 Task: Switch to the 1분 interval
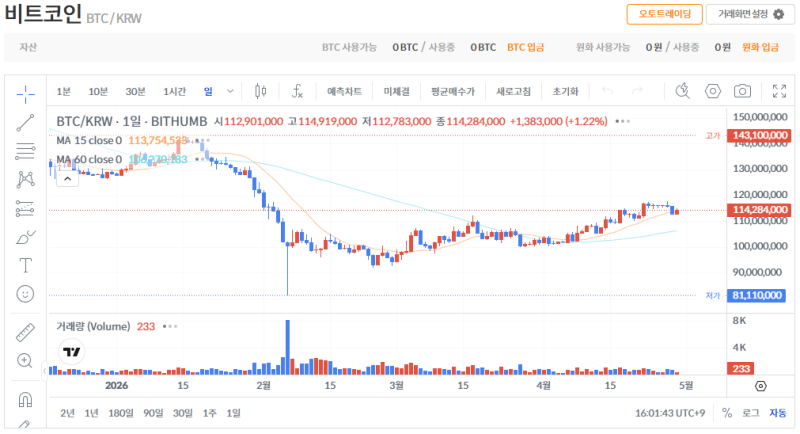coord(63,91)
